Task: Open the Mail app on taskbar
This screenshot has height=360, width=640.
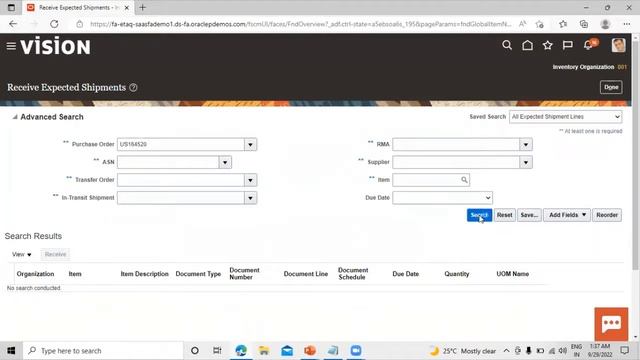Action: (287, 351)
